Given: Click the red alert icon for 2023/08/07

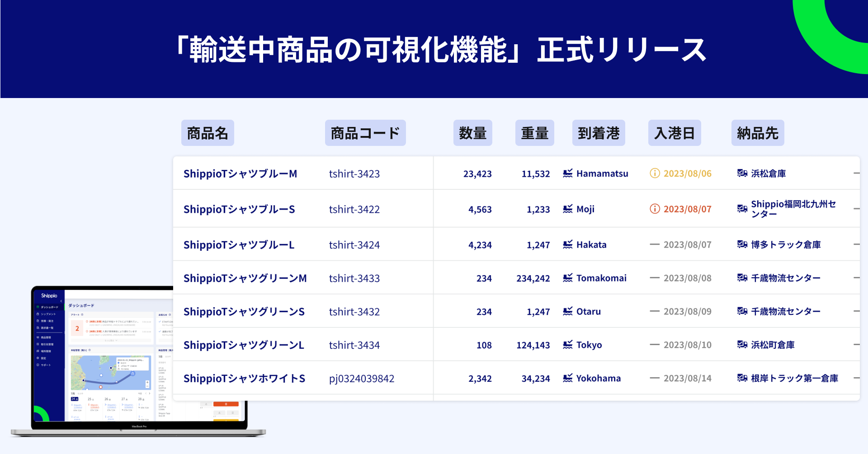Looking at the screenshot, I should [655, 209].
